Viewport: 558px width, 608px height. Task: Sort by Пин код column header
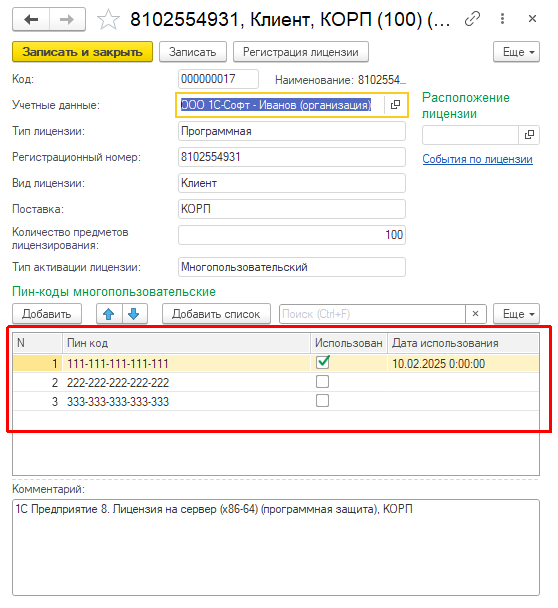pyautogui.click(x=186, y=343)
